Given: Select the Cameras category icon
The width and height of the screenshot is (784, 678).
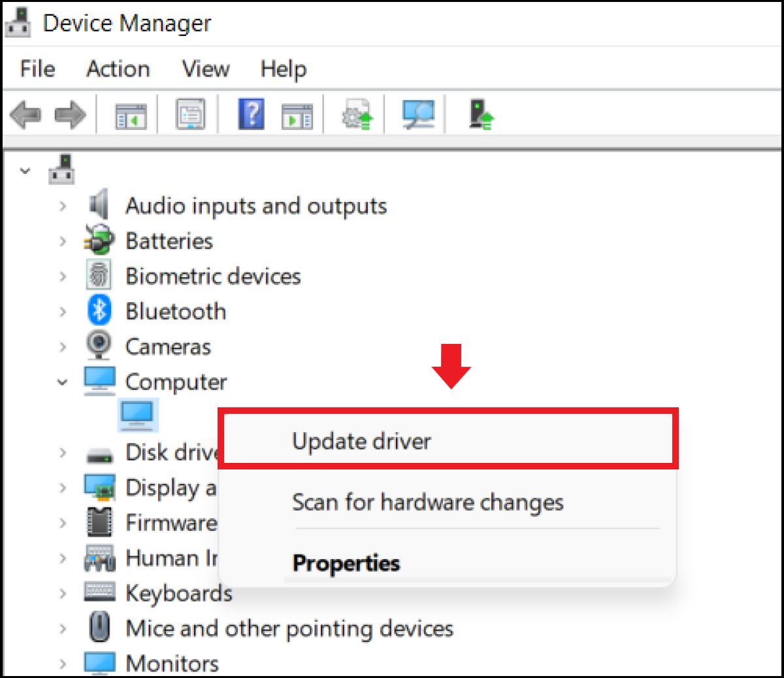Looking at the screenshot, I should coord(99,347).
